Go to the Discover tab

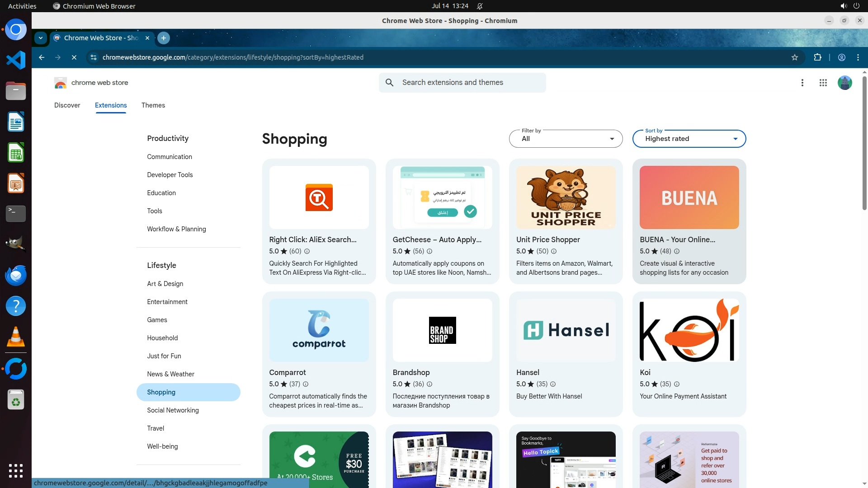coord(67,105)
